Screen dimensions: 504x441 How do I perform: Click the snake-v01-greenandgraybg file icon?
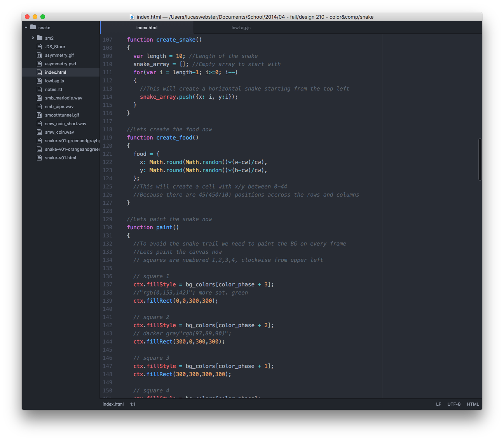click(39, 141)
